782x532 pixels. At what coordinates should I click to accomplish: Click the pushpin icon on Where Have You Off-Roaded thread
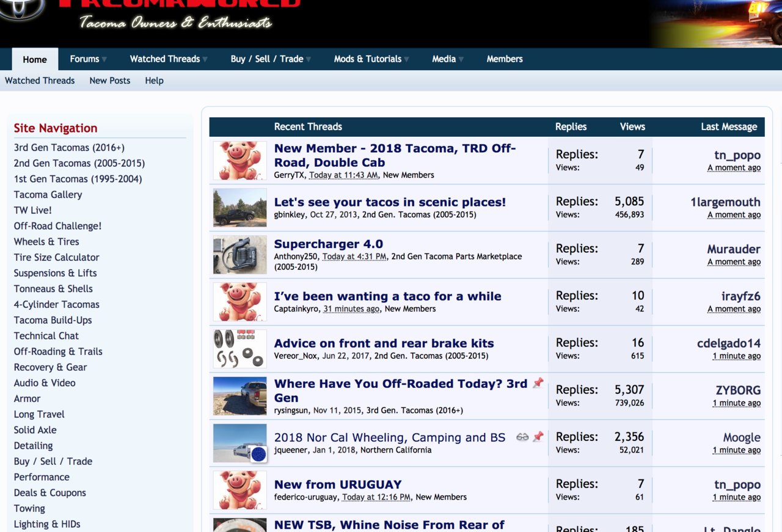(x=538, y=383)
